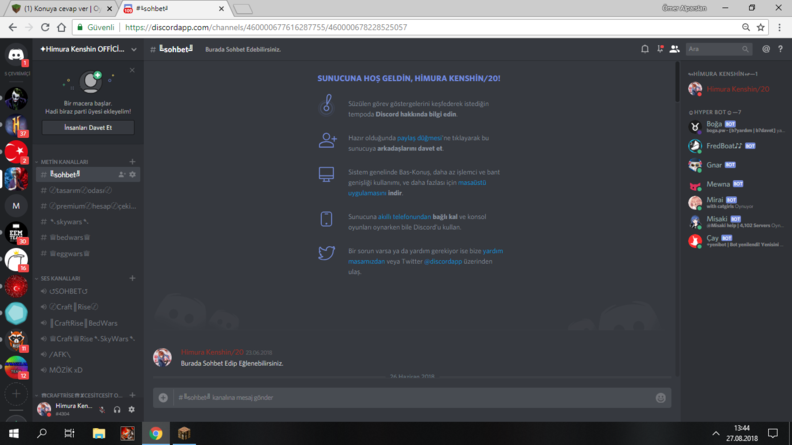Select Misaki bot in member list
Viewport: 792px width, 445px height.
[x=735, y=222]
